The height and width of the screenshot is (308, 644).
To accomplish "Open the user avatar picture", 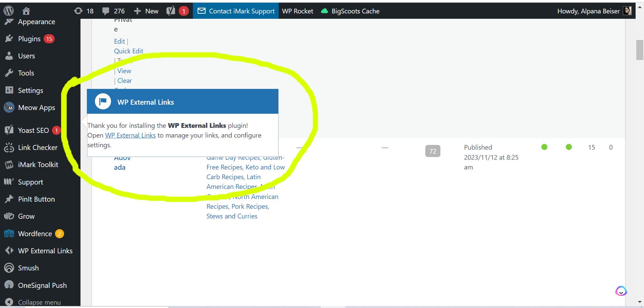I will [627, 11].
